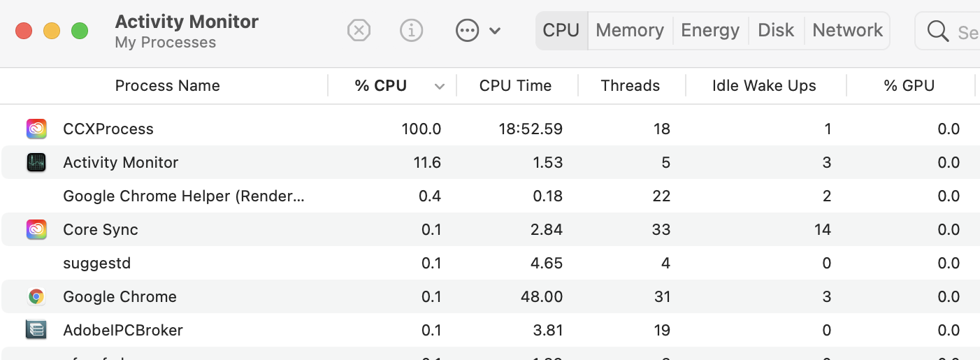This screenshot has width=980, height=360.
Task: Sort by Idle Wake Ups column
Action: 764,86
